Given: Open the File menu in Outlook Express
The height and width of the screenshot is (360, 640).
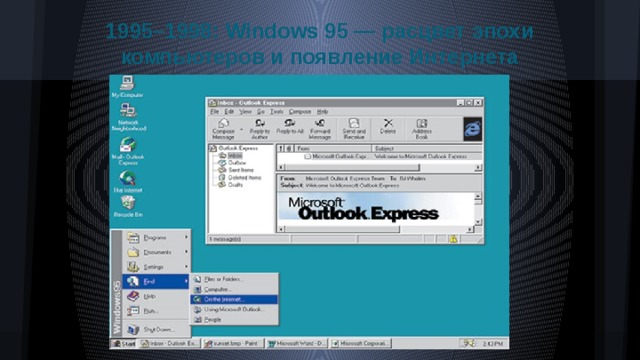Looking at the screenshot, I should point(214,111).
